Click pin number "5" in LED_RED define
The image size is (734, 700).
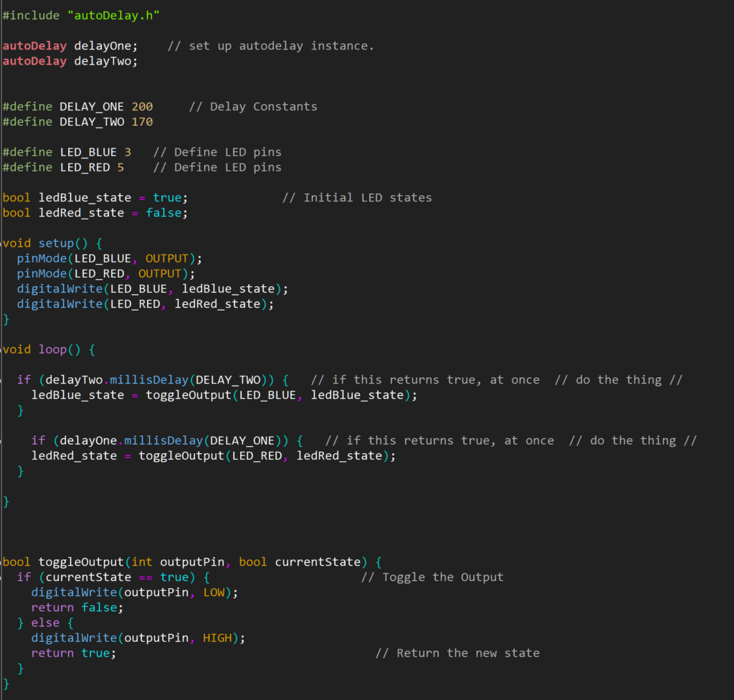120,167
